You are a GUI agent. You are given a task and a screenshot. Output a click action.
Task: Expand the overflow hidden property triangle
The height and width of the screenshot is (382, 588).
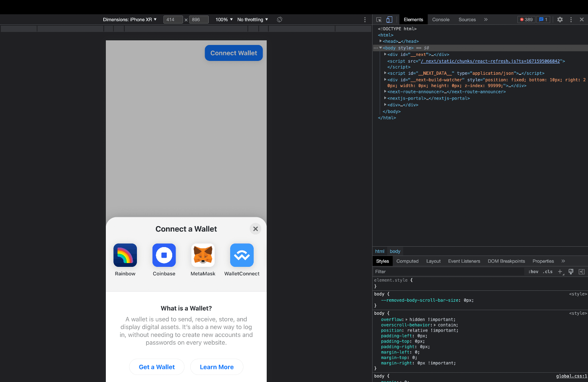[407, 320]
